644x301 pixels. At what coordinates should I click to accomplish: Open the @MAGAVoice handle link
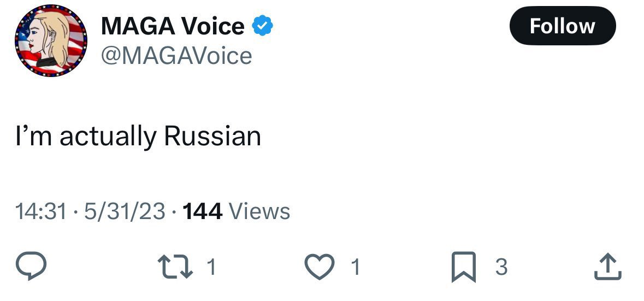pyautogui.click(x=176, y=55)
